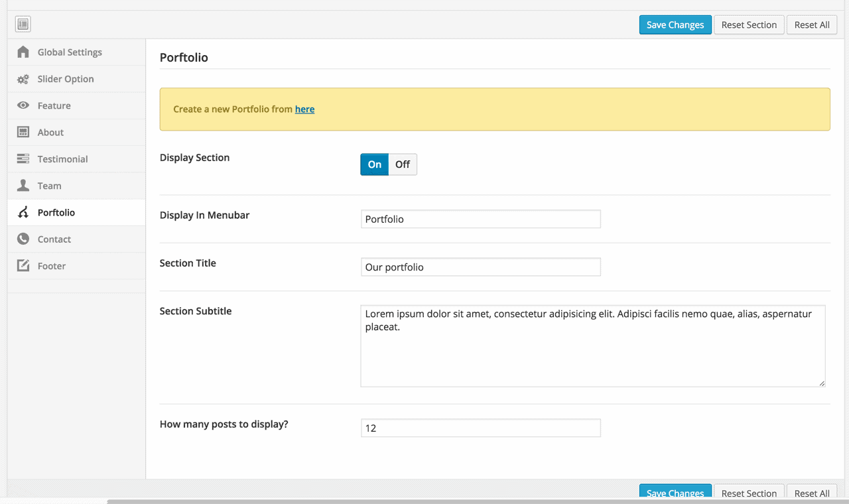Open the Testimonial settings tab
The height and width of the screenshot is (504, 849).
62,159
